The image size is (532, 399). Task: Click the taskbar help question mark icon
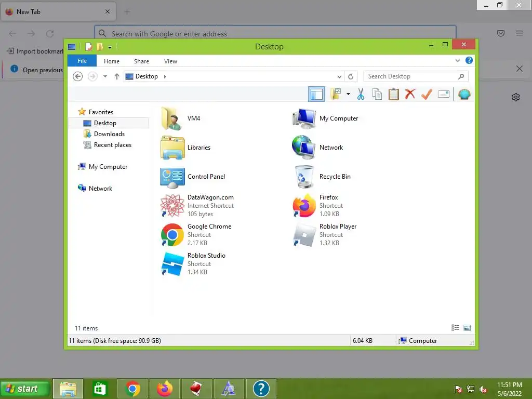point(261,389)
